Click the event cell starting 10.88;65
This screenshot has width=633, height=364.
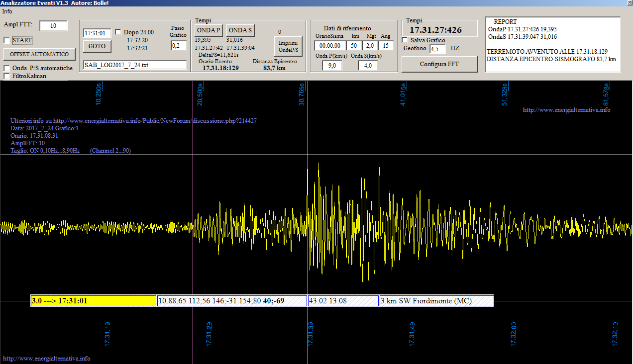(232, 301)
